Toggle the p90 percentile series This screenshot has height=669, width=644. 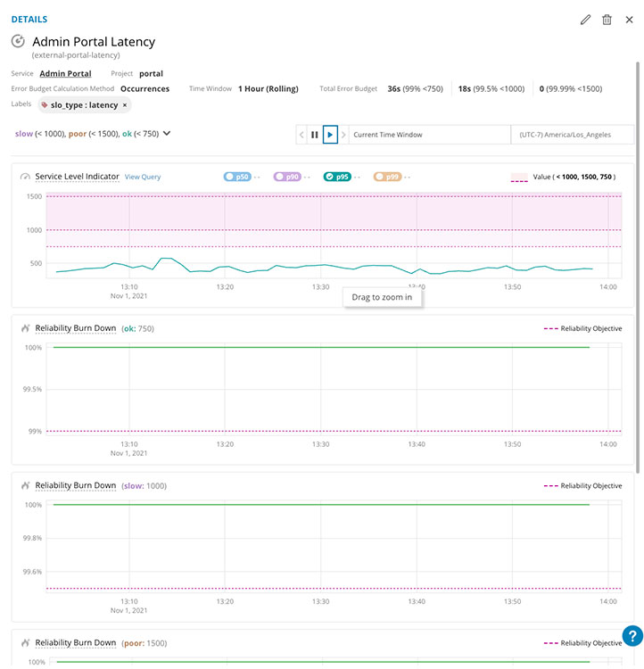287,177
